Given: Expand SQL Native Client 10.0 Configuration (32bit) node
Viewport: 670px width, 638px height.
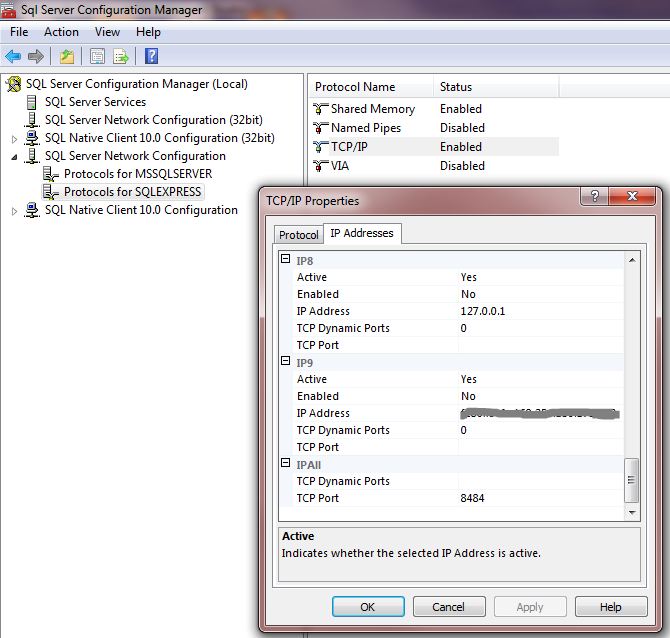Looking at the screenshot, I should [14, 139].
